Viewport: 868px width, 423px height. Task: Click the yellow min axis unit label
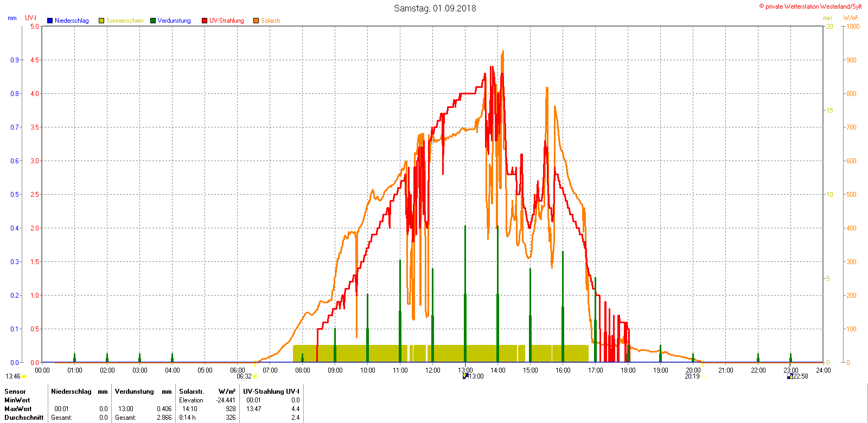(827, 18)
